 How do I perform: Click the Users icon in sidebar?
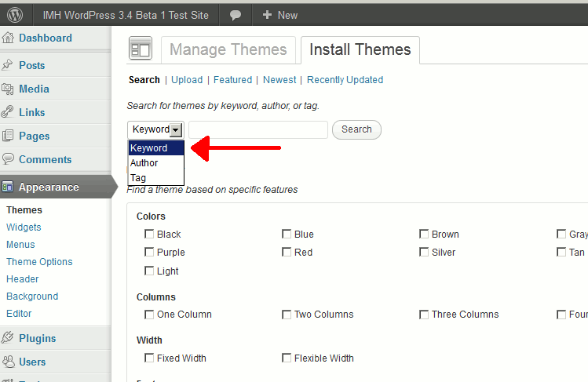pyautogui.click(x=8, y=362)
